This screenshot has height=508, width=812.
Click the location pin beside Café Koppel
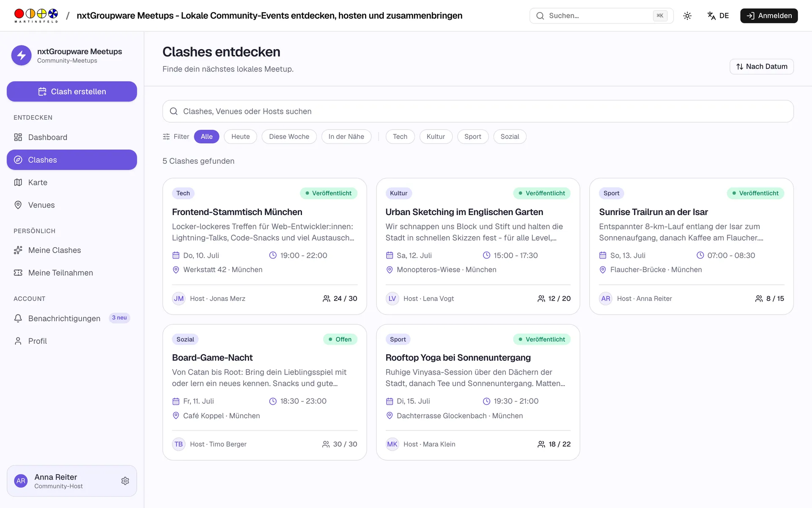(x=176, y=416)
